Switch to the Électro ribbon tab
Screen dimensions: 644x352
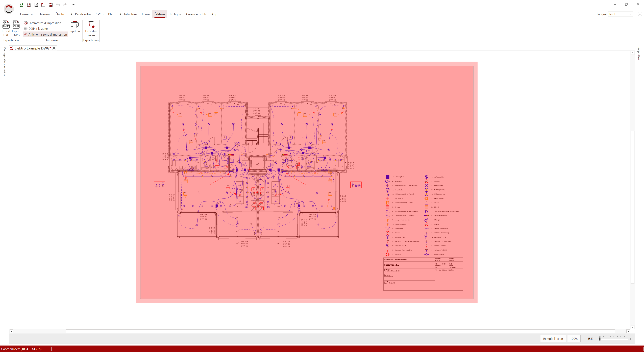coord(60,14)
